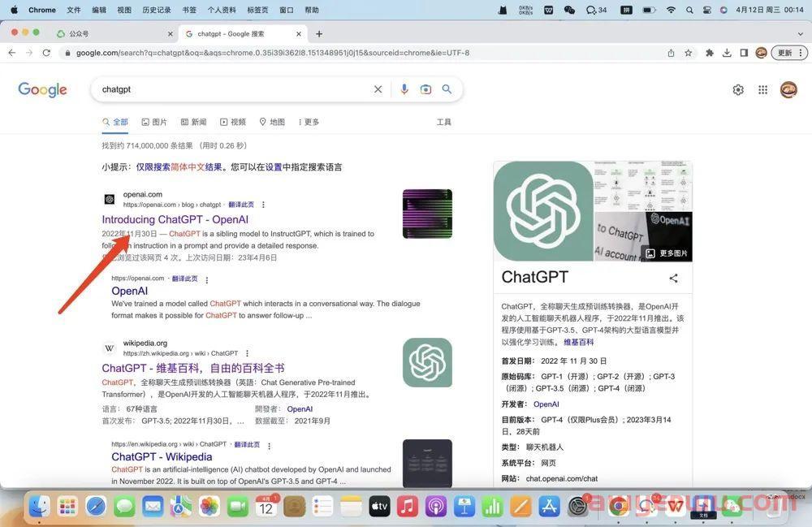
Task: Open the OpenAI sub-result link
Action: coord(129,291)
